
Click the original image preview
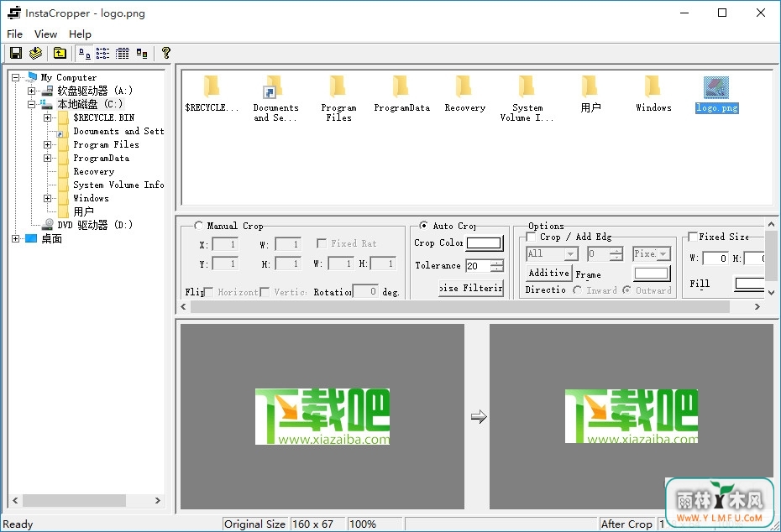pos(322,416)
